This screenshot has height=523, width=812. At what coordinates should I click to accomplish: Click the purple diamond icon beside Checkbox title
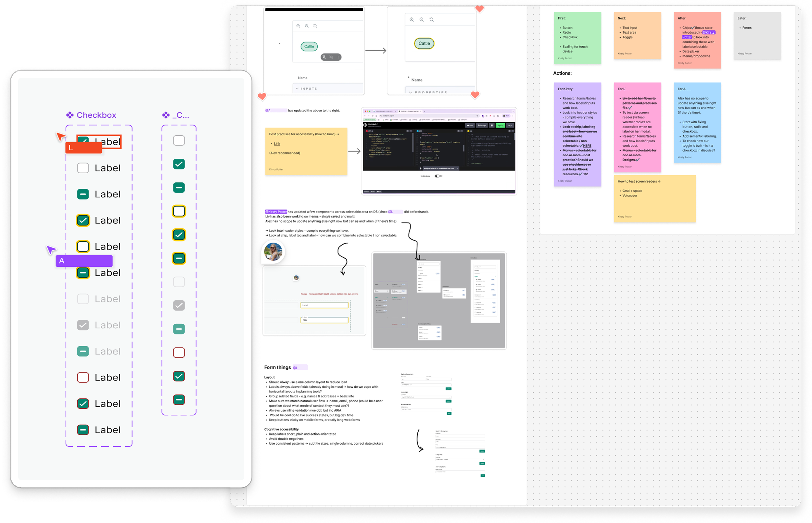pyautogui.click(x=70, y=115)
